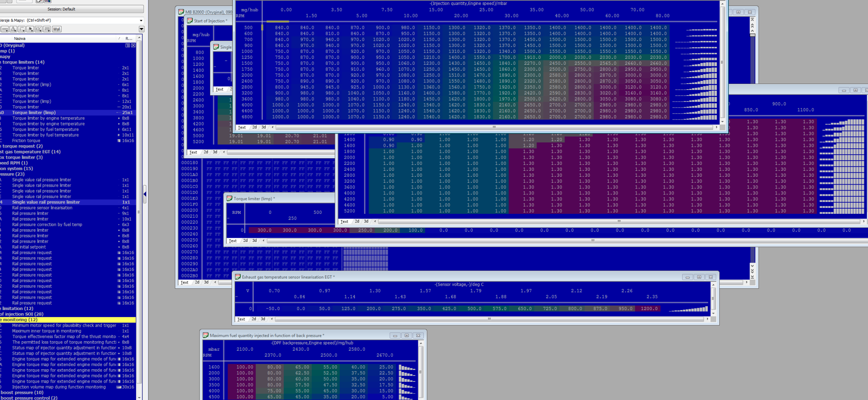Click horizontal scrollbar thumb in the top map window
The image size is (868, 400).
(494, 127)
